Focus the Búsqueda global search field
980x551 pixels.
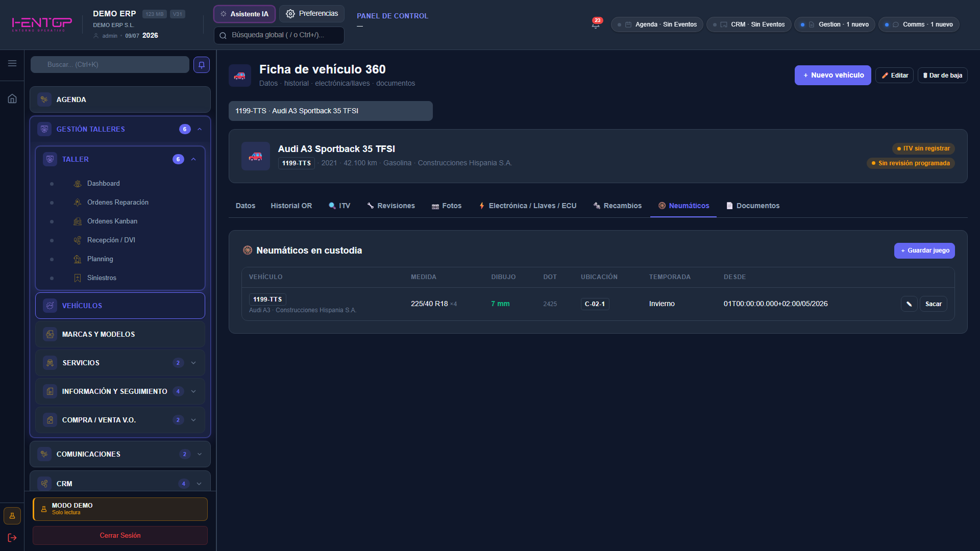tap(279, 35)
